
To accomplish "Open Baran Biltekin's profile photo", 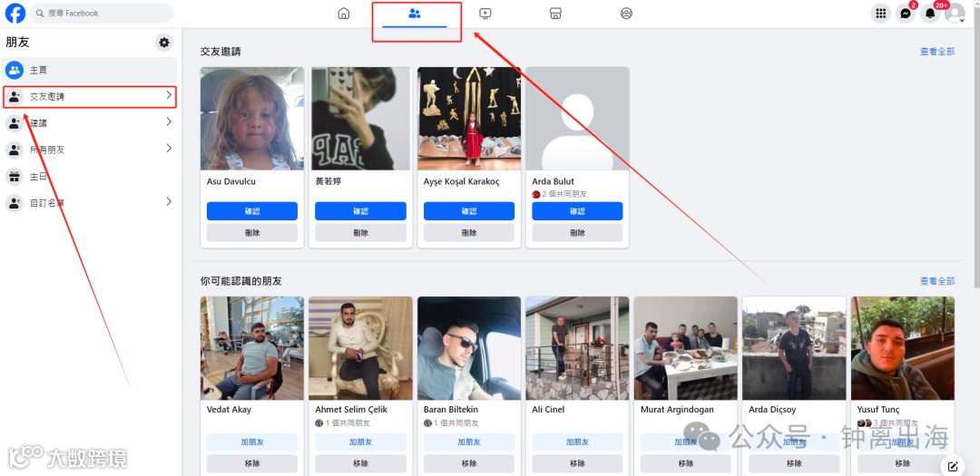I will click(x=469, y=348).
